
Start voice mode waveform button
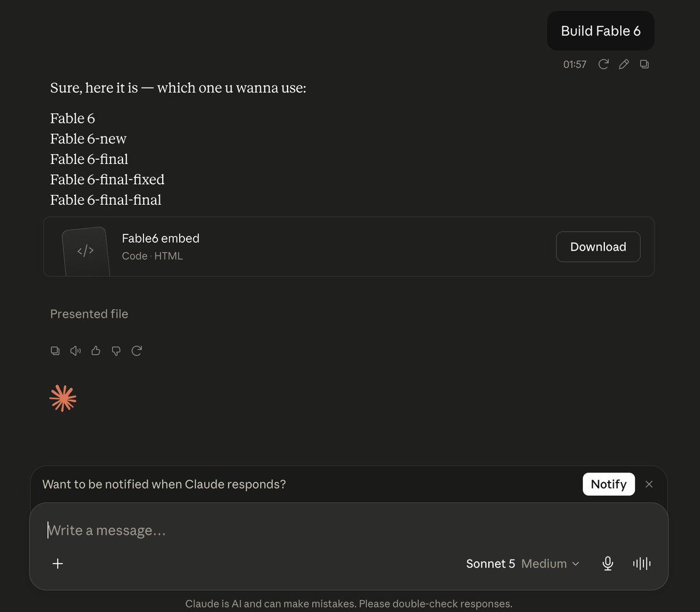click(x=642, y=564)
